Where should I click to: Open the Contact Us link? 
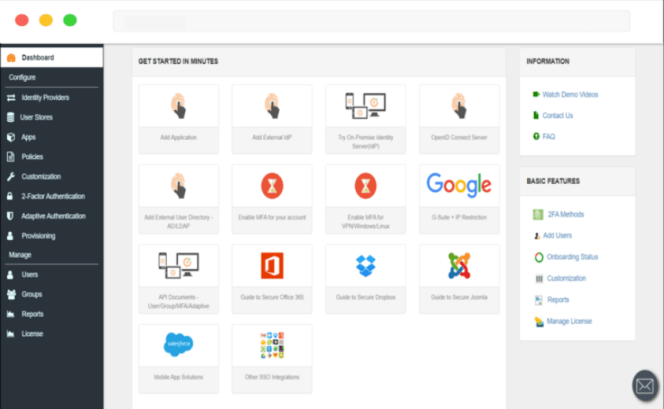coord(557,116)
